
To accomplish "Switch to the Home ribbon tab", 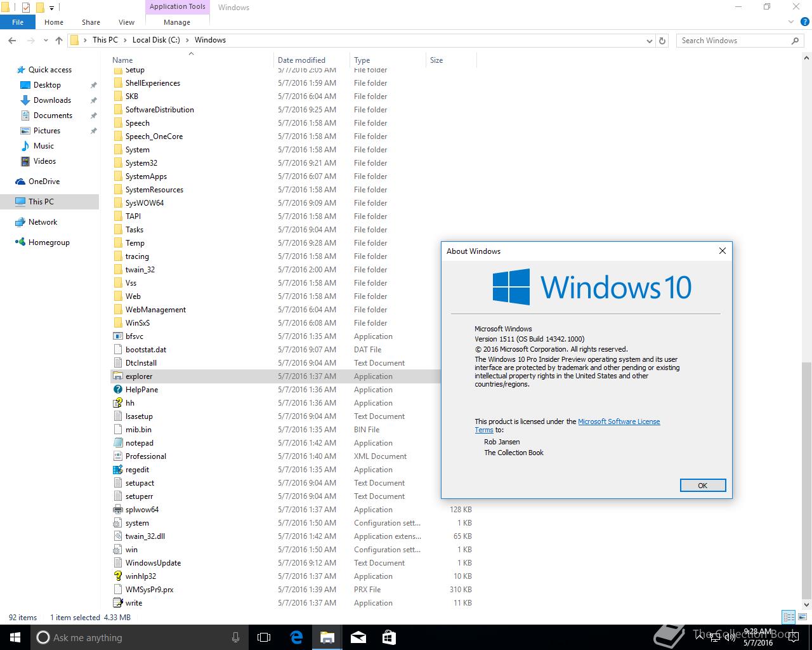I will coord(54,22).
